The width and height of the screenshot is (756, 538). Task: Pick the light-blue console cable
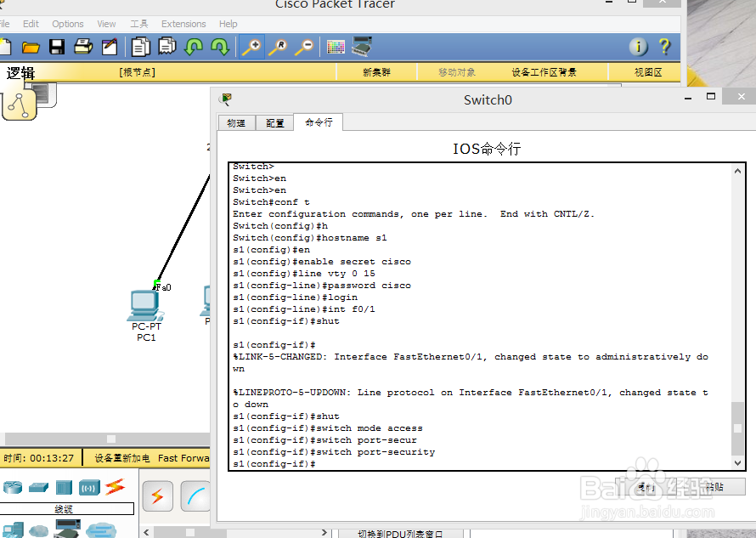click(195, 496)
